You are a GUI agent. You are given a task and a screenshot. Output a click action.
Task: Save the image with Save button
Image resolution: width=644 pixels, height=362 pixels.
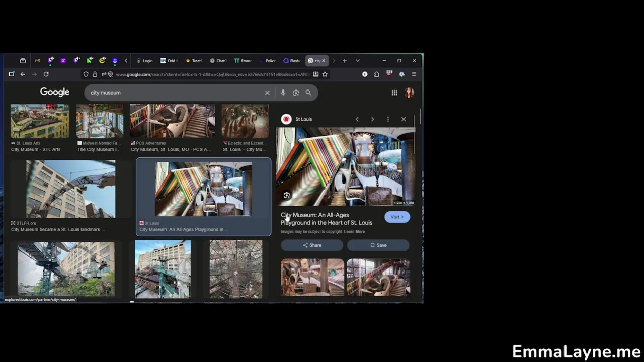(x=378, y=245)
